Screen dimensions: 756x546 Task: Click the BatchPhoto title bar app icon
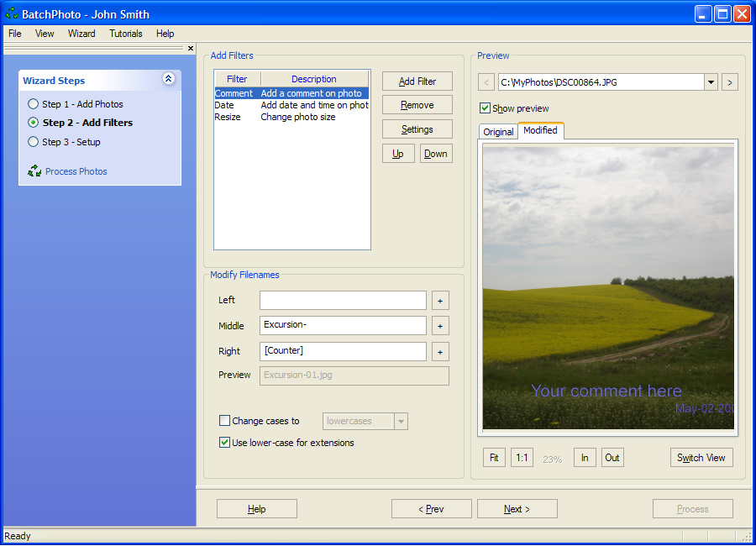(x=12, y=13)
